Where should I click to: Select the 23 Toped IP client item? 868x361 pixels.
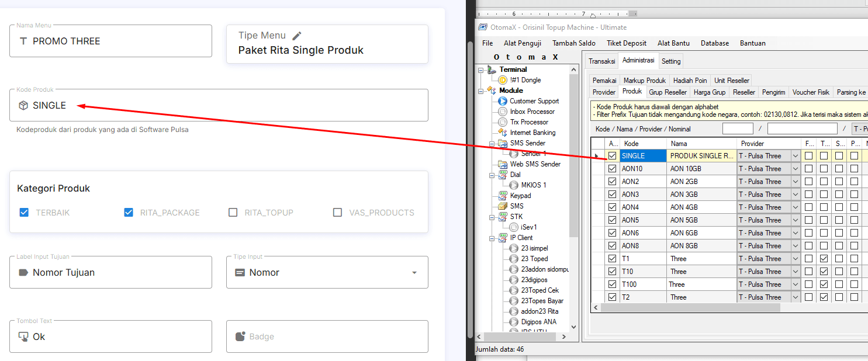point(534,259)
